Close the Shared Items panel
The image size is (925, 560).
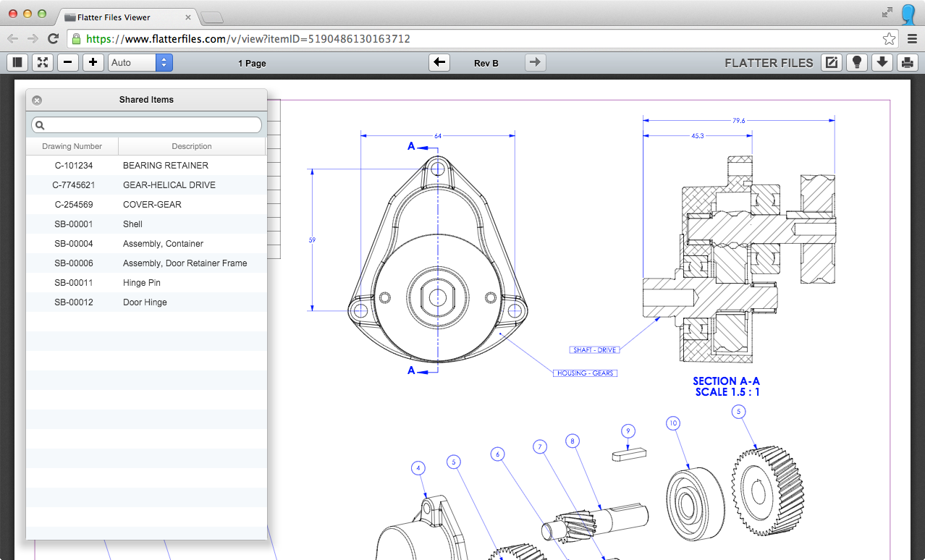pyautogui.click(x=37, y=101)
